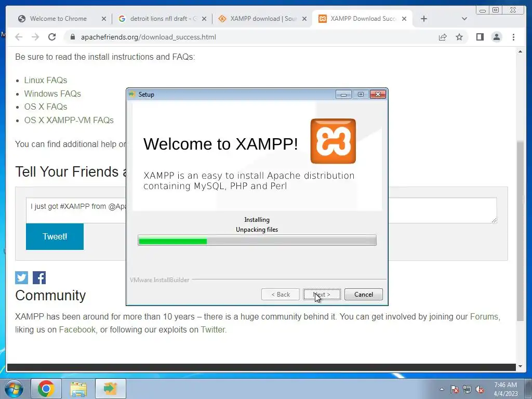Click the address bar URL
The height and width of the screenshot is (399, 532).
tap(148, 37)
